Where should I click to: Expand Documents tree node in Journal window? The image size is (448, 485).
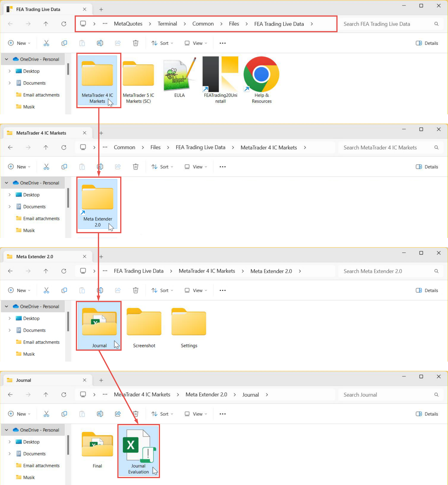9,453
